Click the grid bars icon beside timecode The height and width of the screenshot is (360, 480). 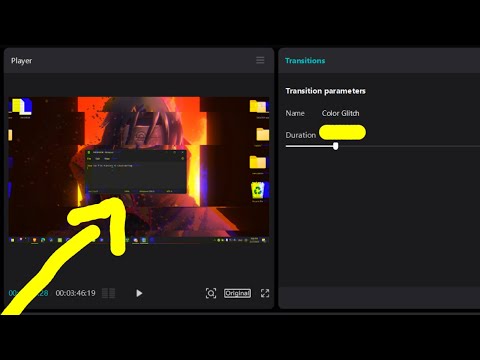point(109,293)
